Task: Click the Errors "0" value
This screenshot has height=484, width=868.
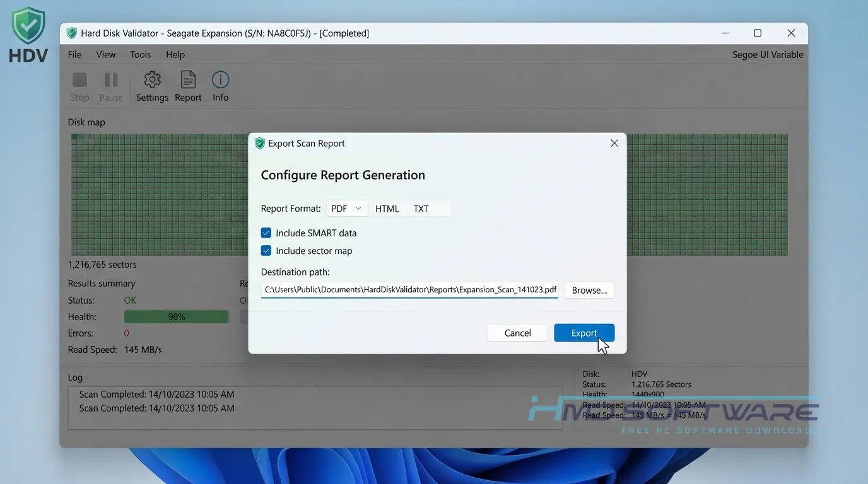Action: tap(126, 333)
